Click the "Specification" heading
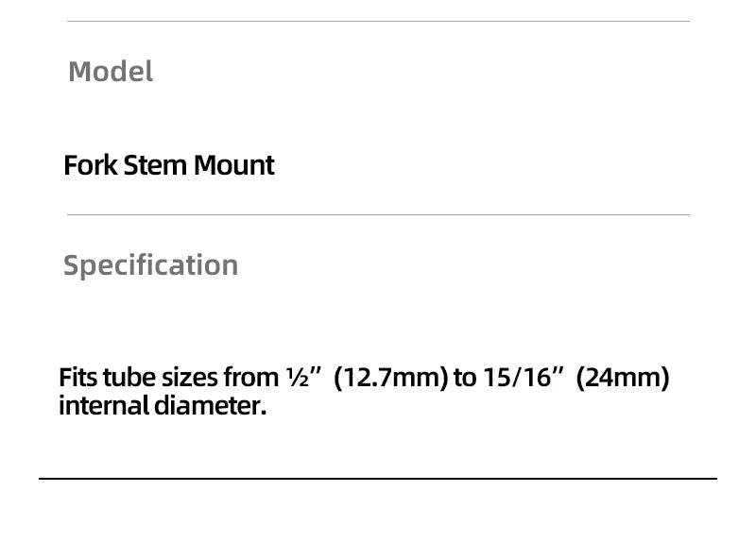Viewport: 756px width, 542px height. (150, 265)
